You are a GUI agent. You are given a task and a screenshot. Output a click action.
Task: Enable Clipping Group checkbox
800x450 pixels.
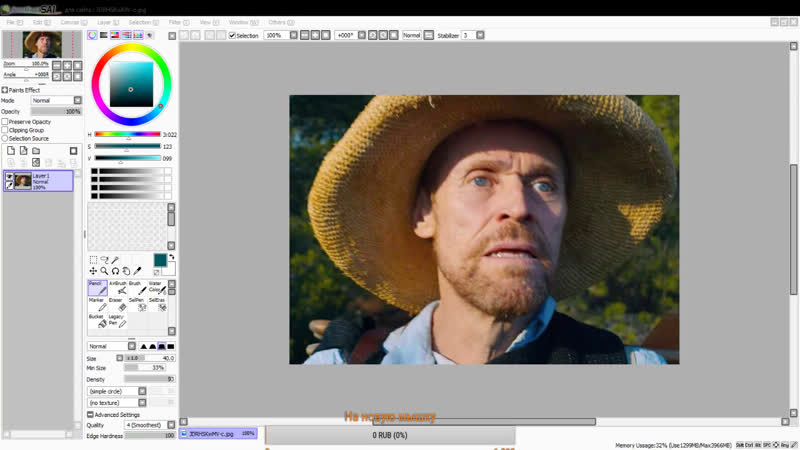coord(5,130)
